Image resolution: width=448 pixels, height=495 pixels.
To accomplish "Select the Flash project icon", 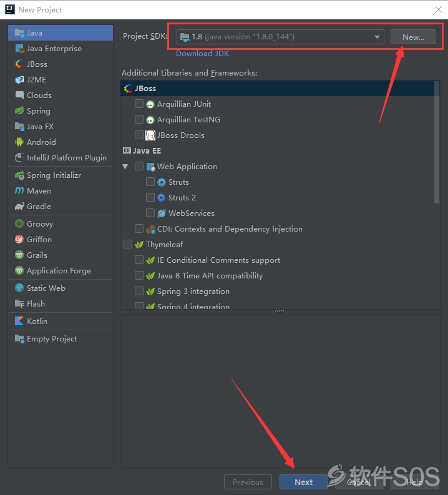I will pos(19,304).
